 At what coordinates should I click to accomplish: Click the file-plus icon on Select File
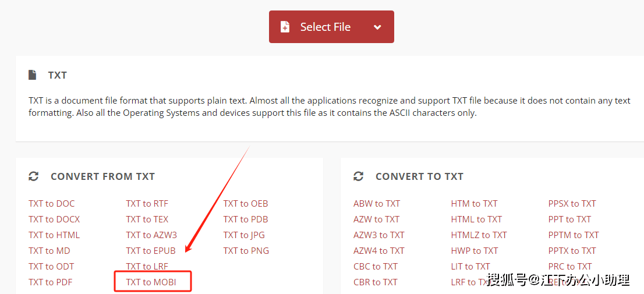coord(285,27)
